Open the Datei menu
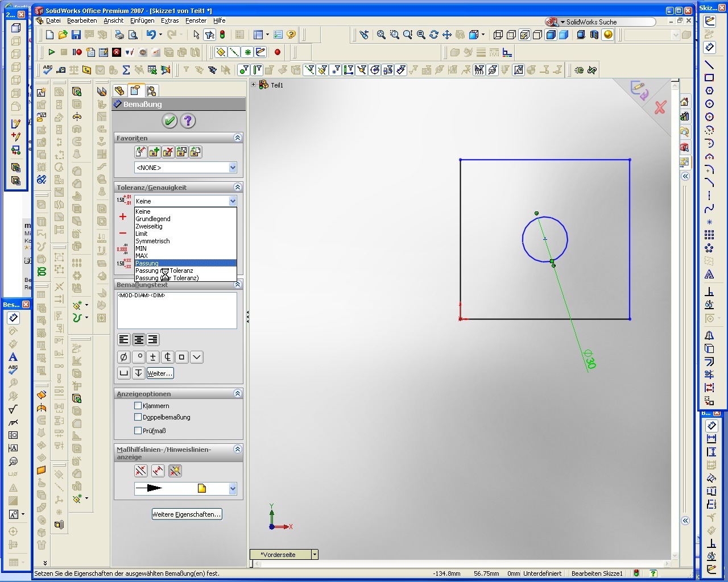Screen dimensions: 728x582 point(53,20)
